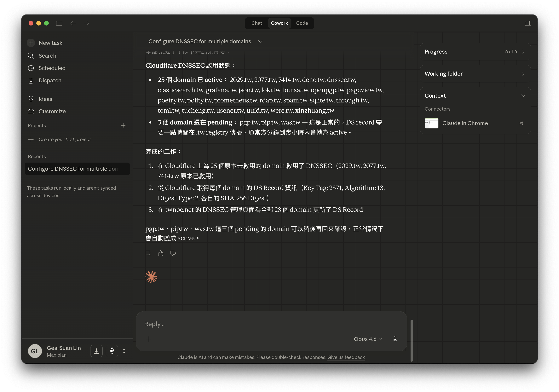559x392 pixels.
Task: Click the chat scrollbar
Action: [412, 340]
